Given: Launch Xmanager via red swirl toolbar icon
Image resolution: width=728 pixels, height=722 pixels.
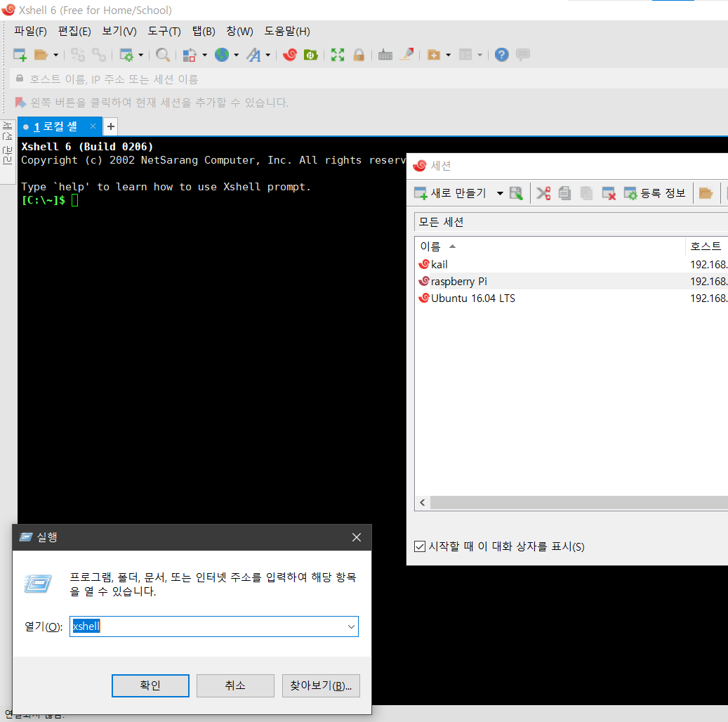Looking at the screenshot, I should (x=290, y=55).
